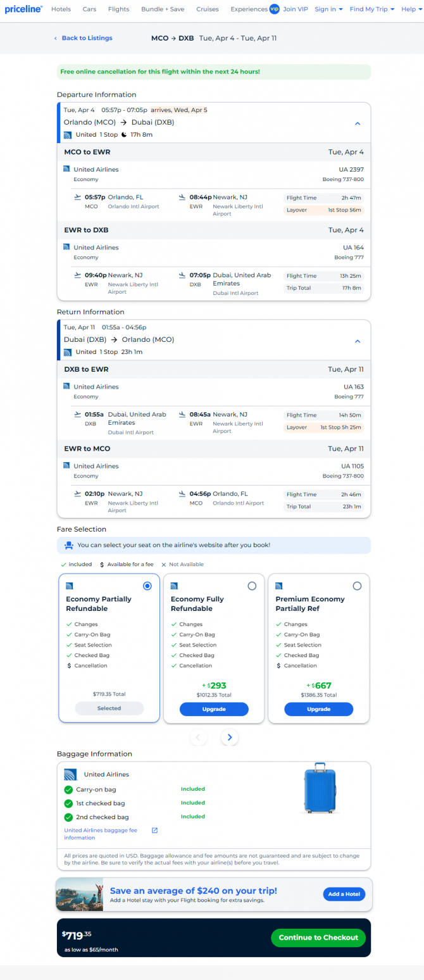The width and height of the screenshot is (424, 980).
Task: Click green check icon for 1st checked bag
Action: pos(68,803)
